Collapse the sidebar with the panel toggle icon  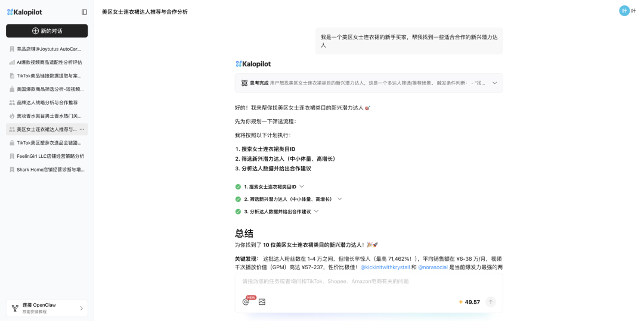(x=85, y=13)
